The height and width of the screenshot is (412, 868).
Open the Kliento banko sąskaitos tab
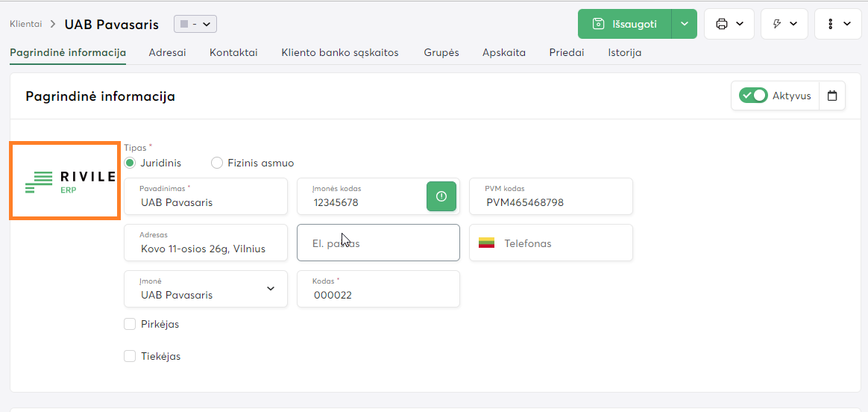339,53
